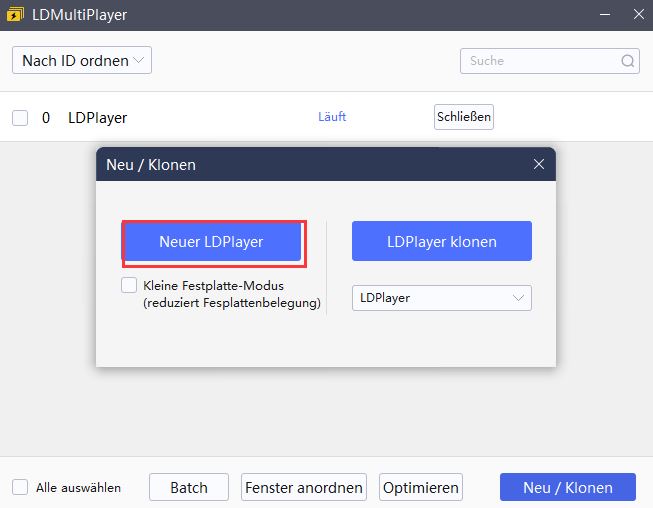
Task: Click Schließen for the LDPlayer instance
Action: 464,117
